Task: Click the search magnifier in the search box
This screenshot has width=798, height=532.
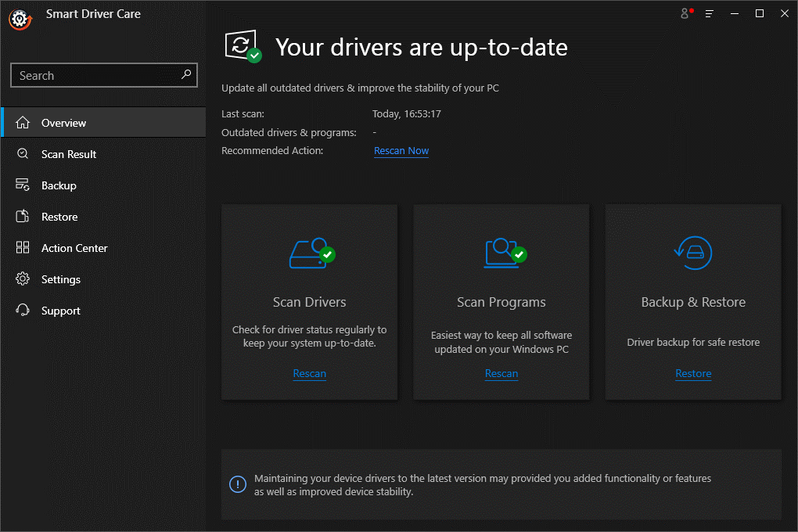Action: click(x=186, y=75)
